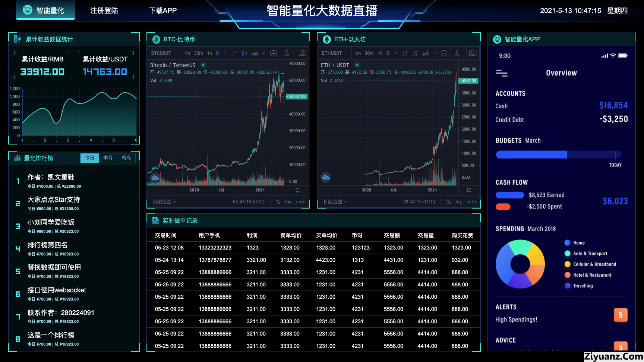This screenshot has width=644, height=362.
Task: Switch leaderboard to the 本月 tab
Action: (x=108, y=158)
